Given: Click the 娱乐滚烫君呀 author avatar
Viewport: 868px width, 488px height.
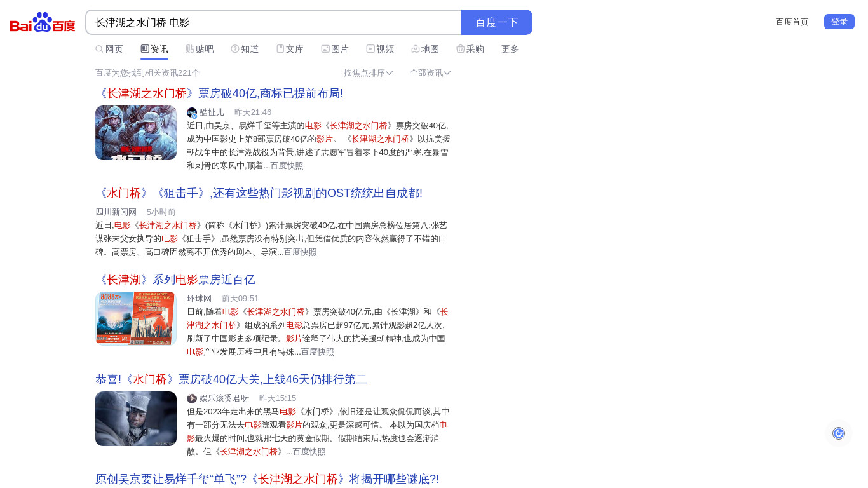Looking at the screenshot, I should [x=192, y=398].
